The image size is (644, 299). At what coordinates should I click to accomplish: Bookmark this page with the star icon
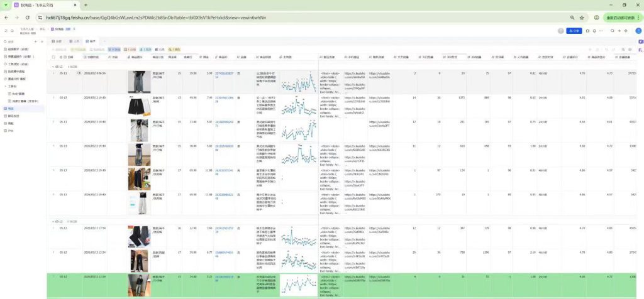pyautogui.click(x=582, y=18)
